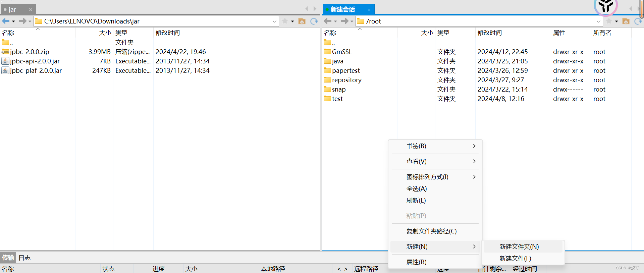The width and height of the screenshot is (644, 273).
Task: Refresh the local Downloads\jar listing
Action: (314, 21)
